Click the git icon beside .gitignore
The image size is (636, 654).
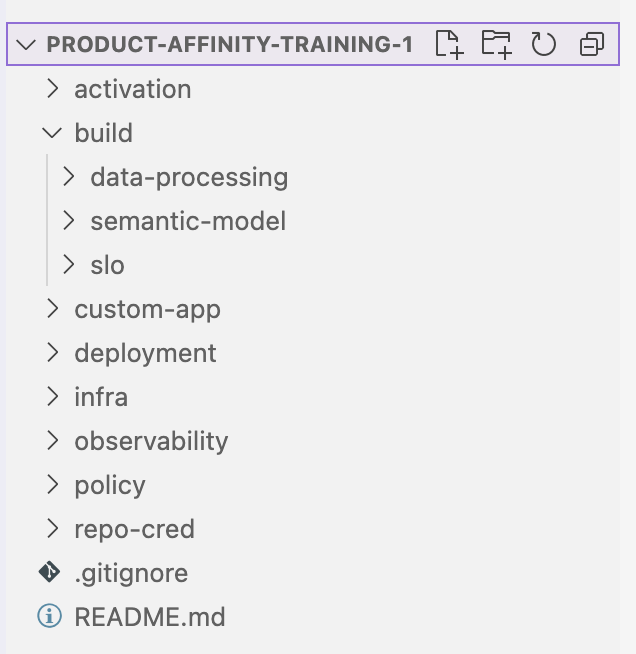tap(50, 572)
